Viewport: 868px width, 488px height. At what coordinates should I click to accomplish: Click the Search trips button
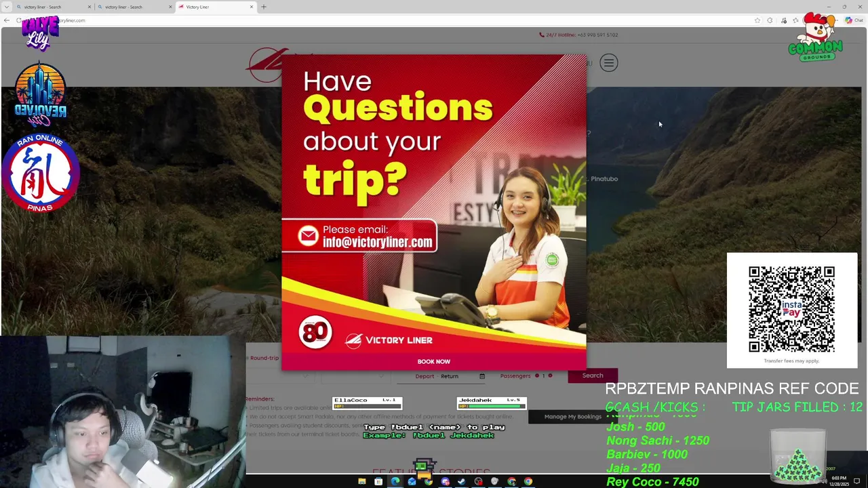tap(593, 375)
